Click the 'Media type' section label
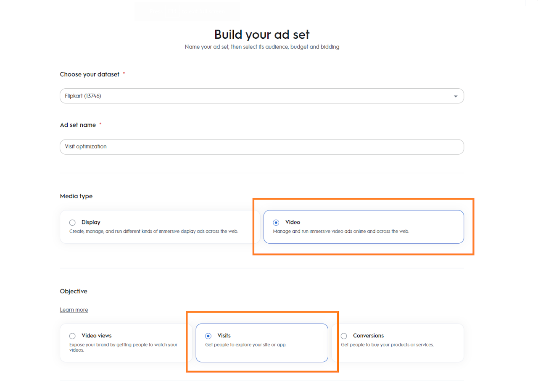 pos(76,196)
